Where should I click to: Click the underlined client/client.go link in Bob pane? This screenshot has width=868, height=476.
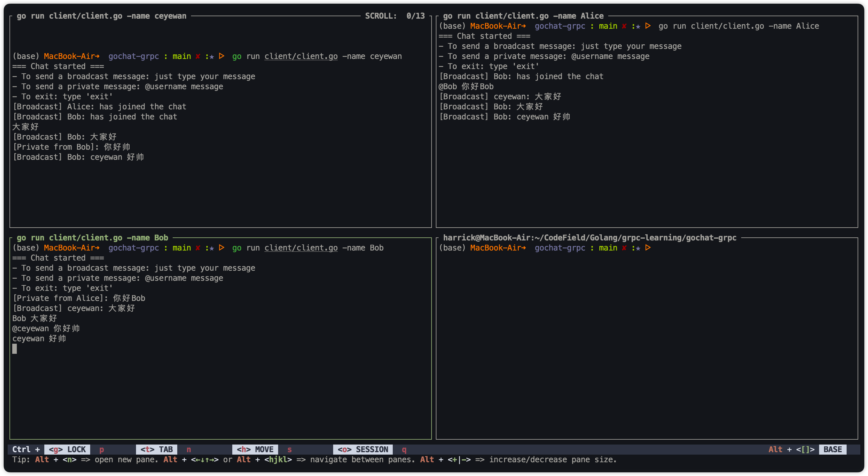coord(301,248)
